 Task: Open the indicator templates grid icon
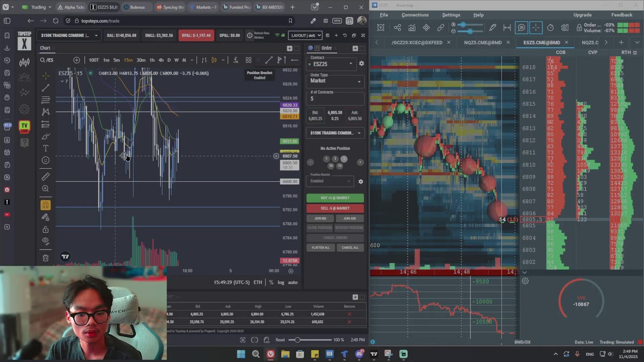coord(249,60)
